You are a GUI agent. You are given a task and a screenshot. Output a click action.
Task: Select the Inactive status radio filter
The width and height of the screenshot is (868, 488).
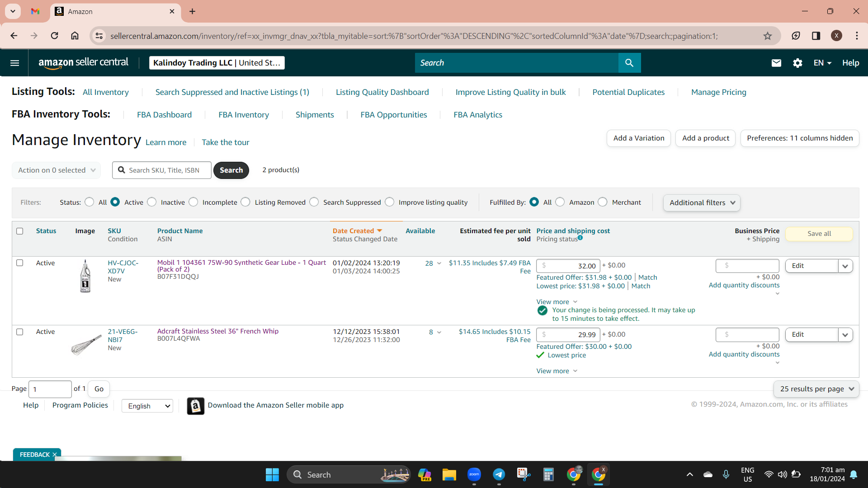pos(152,202)
